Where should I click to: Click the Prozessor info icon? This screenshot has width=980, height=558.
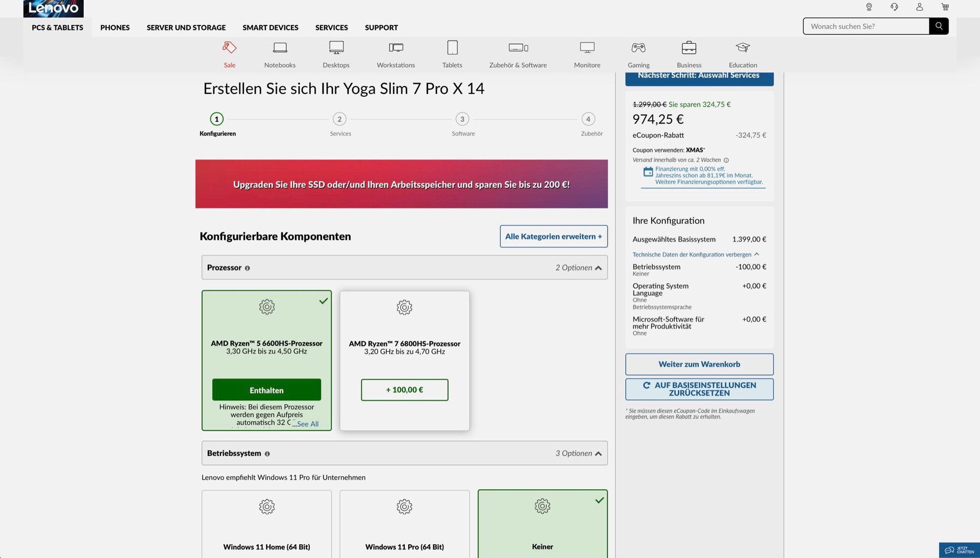(248, 268)
